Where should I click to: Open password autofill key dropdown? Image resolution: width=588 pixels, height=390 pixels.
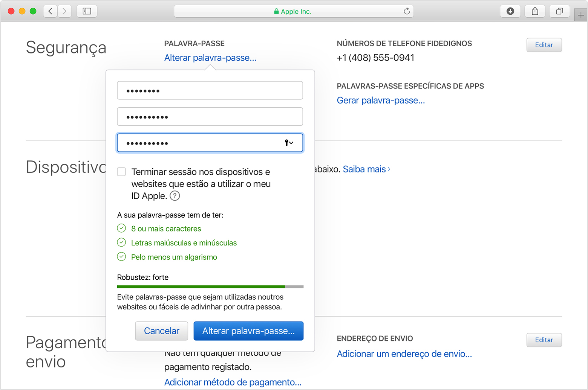[289, 143]
